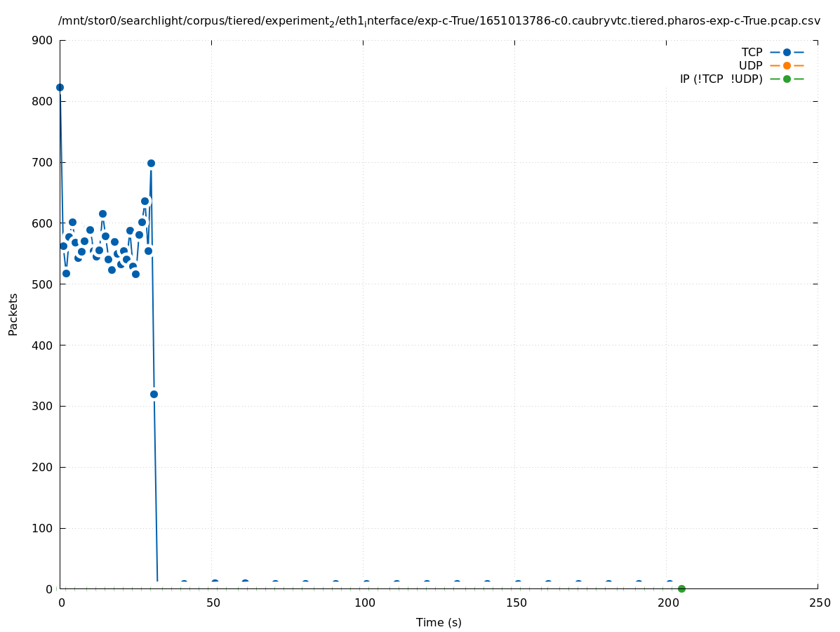Screen dimensions: 840x632
Task: Click the Time (s) x-axis label
Action: coord(439,622)
